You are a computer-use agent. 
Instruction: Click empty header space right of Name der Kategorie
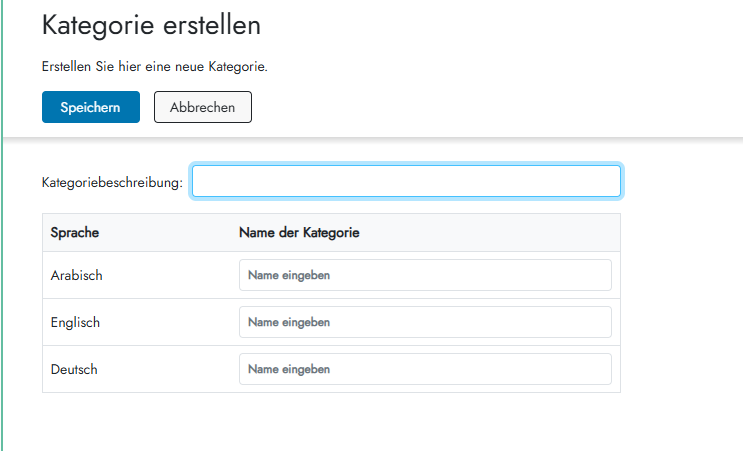point(490,233)
